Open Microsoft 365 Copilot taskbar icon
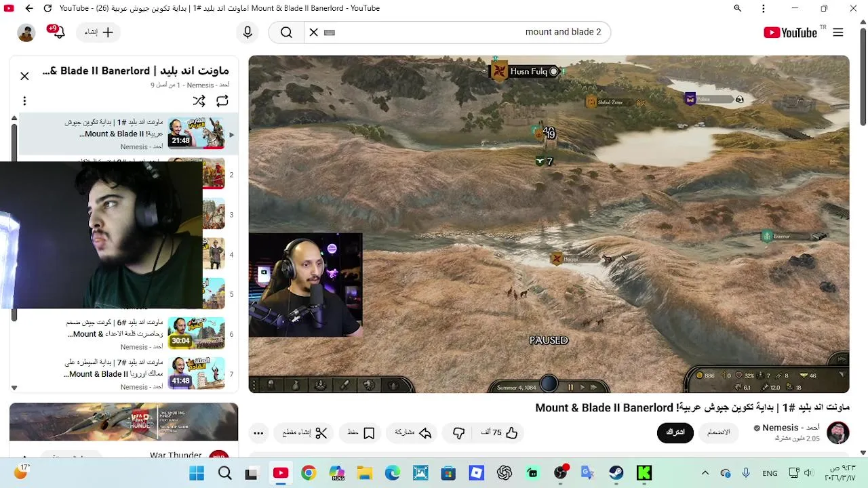The image size is (868, 488). pyautogui.click(x=336, y=473)
